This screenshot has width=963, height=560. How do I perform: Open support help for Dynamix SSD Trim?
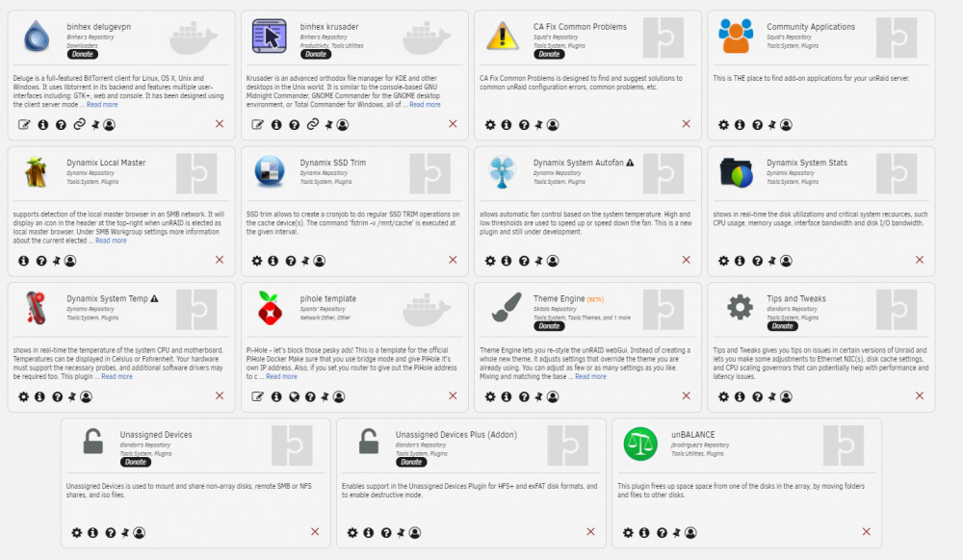tap(291, 261)
